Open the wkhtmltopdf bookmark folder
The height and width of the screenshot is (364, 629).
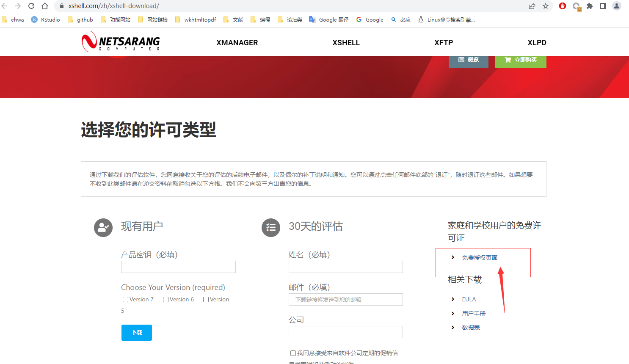tap(196, 19)
